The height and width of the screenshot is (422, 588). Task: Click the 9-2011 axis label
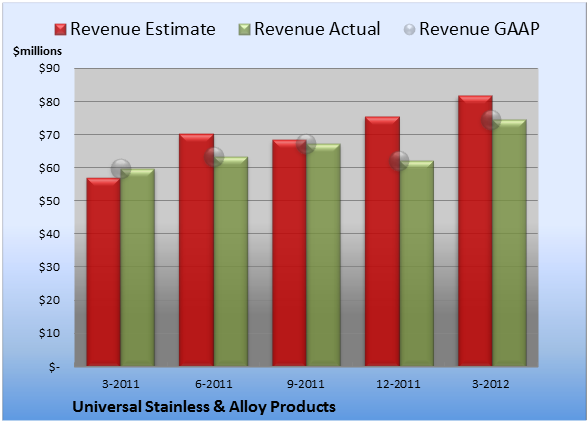(x=306, y=384)
